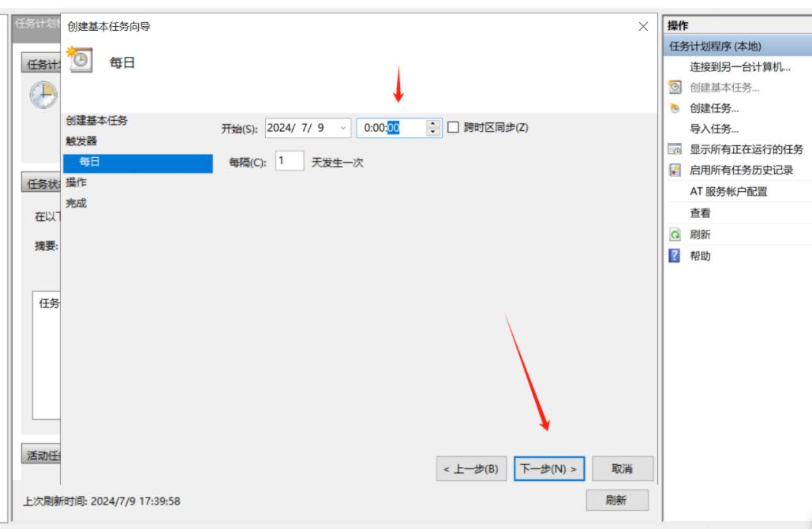Enable the 跨时区同步 checkbox
812x529 pixels.
453,129
